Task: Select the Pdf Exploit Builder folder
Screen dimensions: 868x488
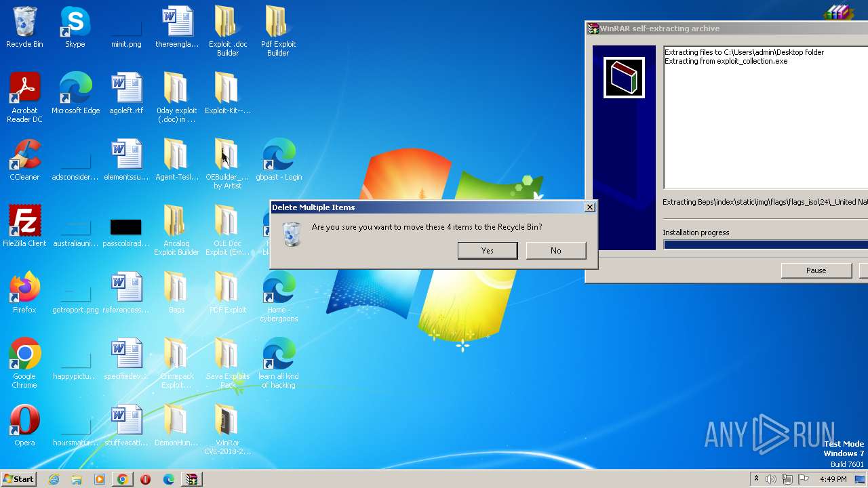Action: [x=278, y=31]
